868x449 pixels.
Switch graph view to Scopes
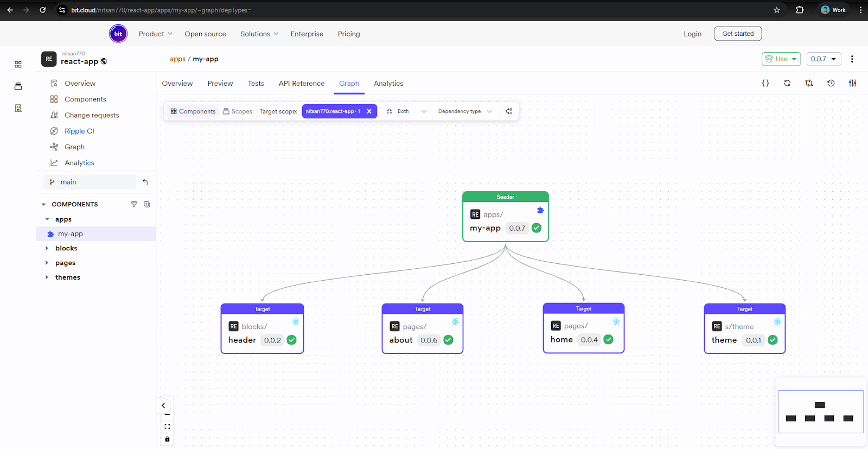238,111
